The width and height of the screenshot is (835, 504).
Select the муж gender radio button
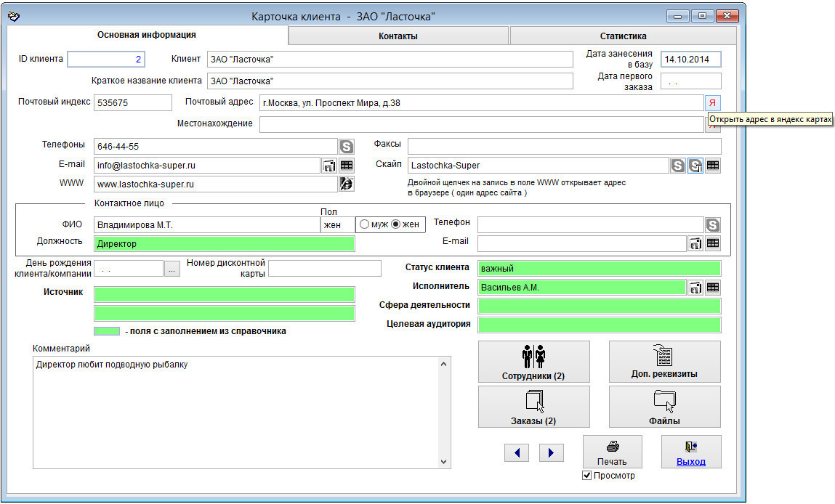coord(365,224)
